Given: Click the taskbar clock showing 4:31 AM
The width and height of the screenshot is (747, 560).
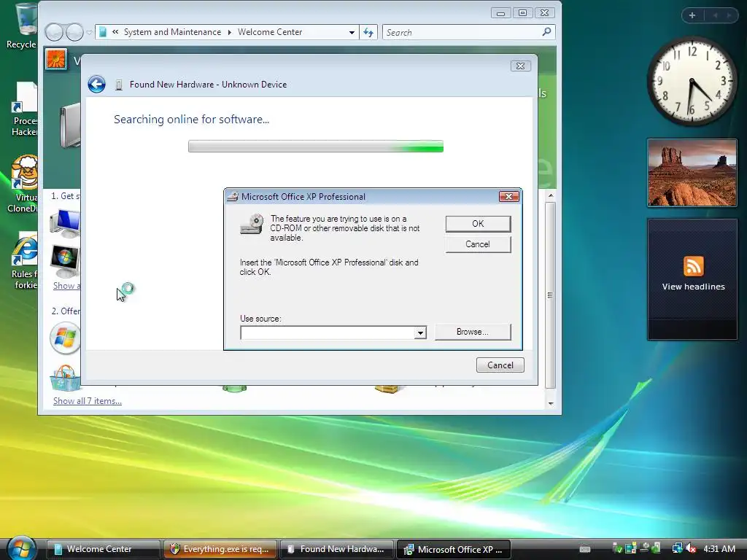Looking at the screenshot, I should point(719,548).
